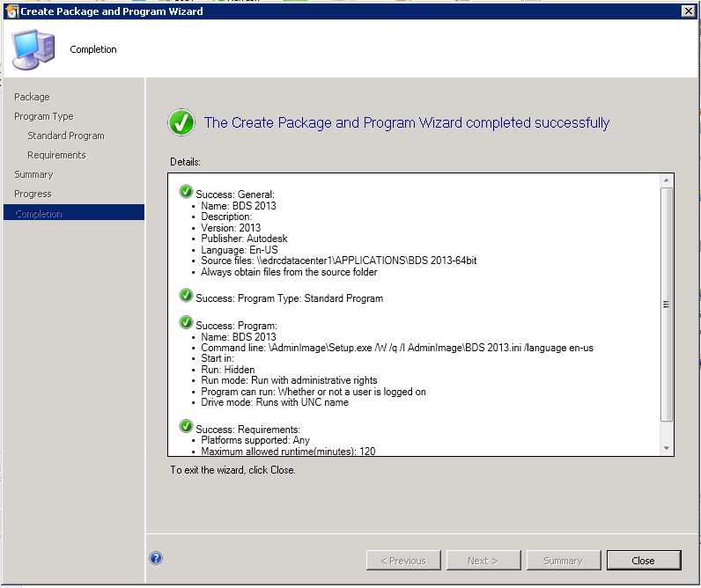Click the green check beside Success: Program
This screenshot has width=701, height=588.
(186, 322)
